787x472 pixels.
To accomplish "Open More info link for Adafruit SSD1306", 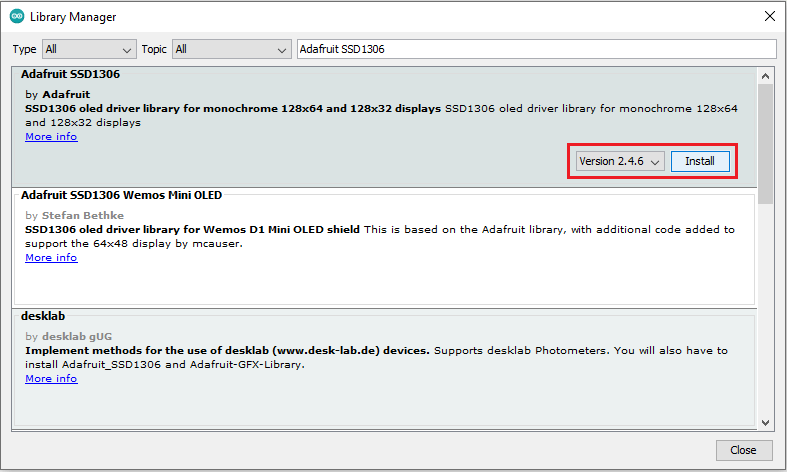I will (x=51, y=137).
